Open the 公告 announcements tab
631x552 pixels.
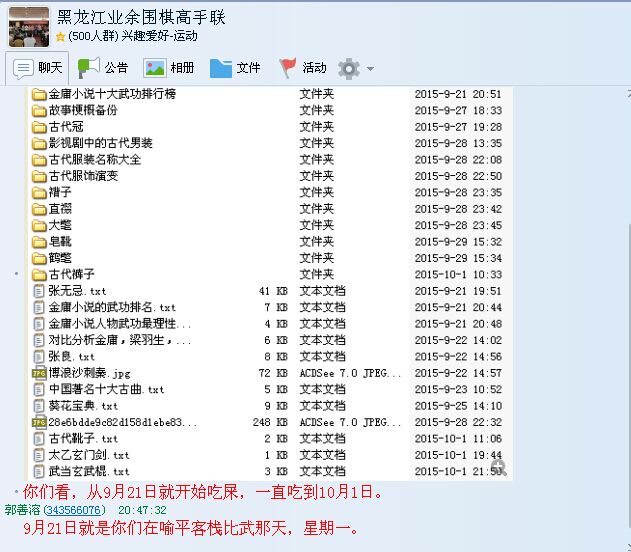point(103,68)
